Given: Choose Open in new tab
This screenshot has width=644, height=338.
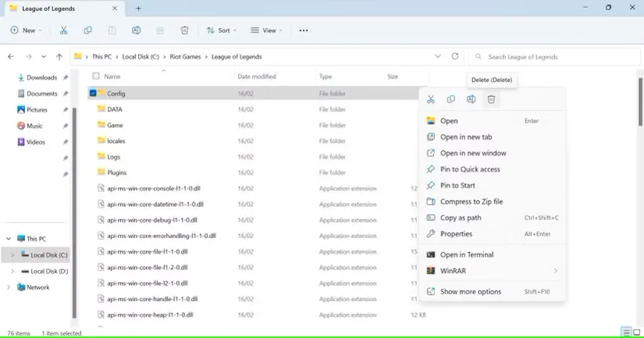Looking at the screenshot, I should click(x=492, y=137).
